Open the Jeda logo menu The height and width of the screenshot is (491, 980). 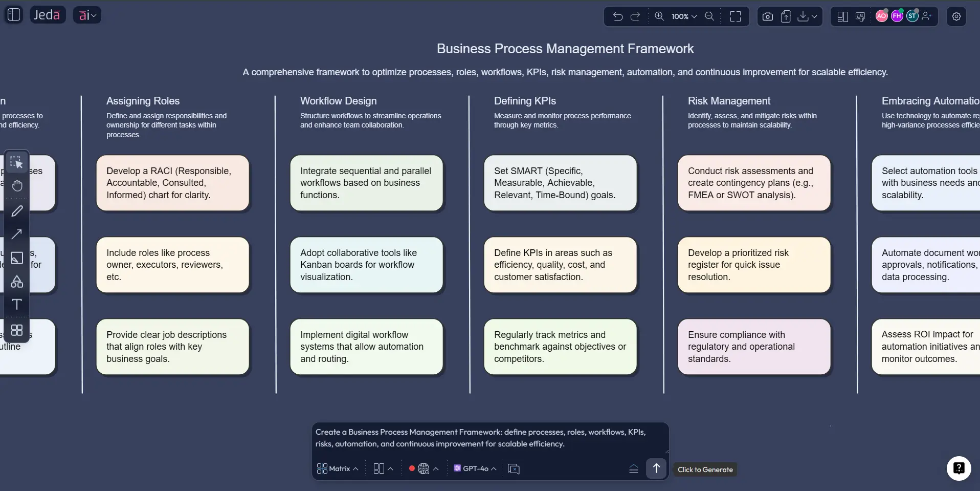48,14
